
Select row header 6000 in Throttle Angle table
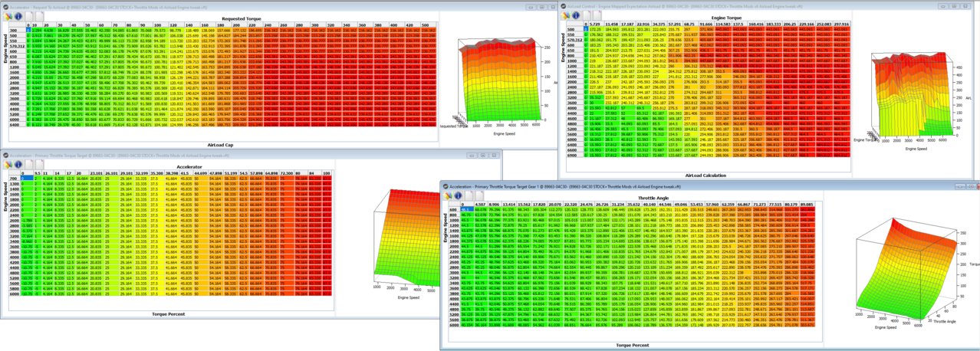pyautogui.click(x=454, y=326)
